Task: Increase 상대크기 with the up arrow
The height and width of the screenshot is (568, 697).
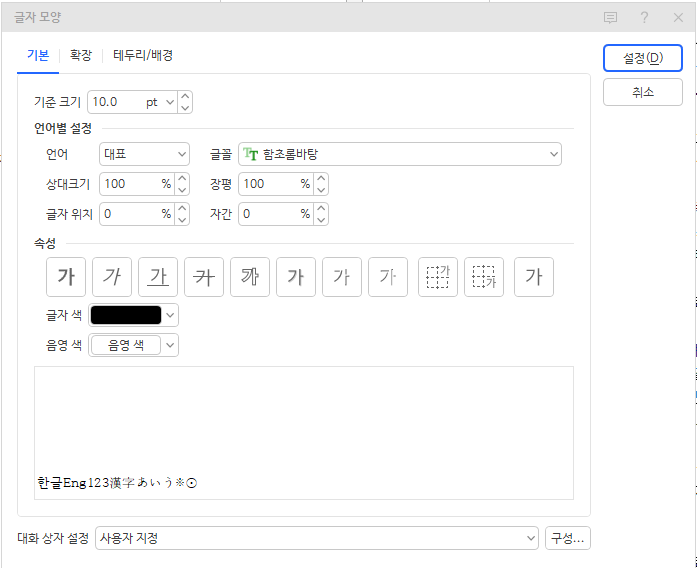Action: (x=182, y=178)
